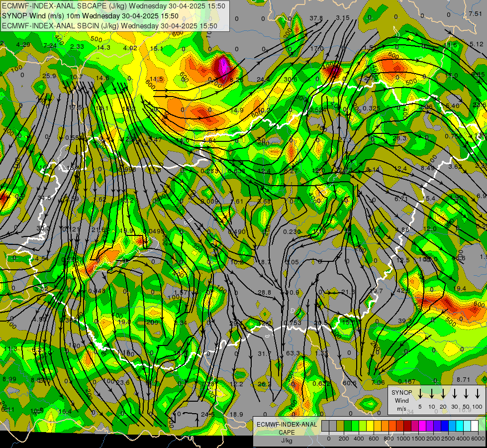Click the 5 m/s wind arrow in legend
This screenshot has width=487, height=448.
click(x=420, y=394)
